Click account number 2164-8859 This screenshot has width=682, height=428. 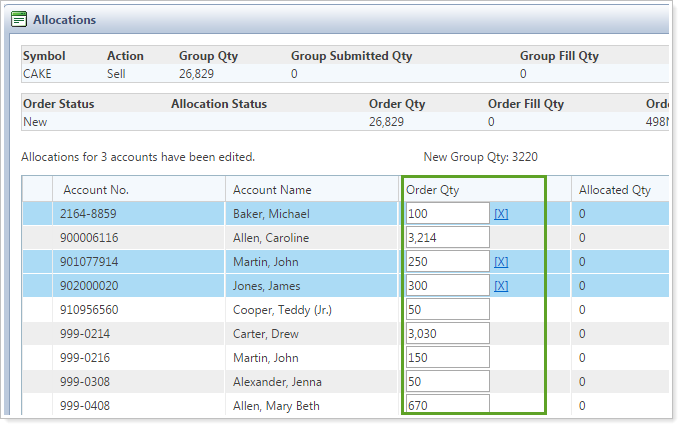pos(89,214)
